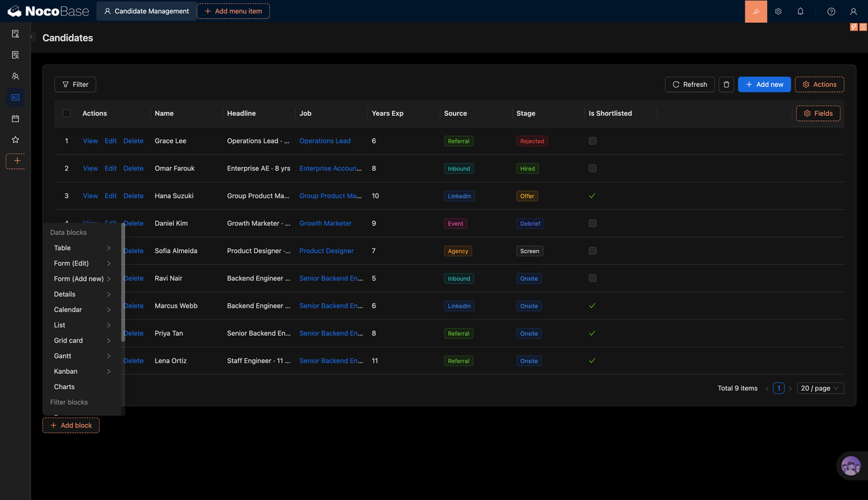Toggle Is Shortlisted for Ravi Nair
This screenshot has height=500, width=868.
(593, 278)
